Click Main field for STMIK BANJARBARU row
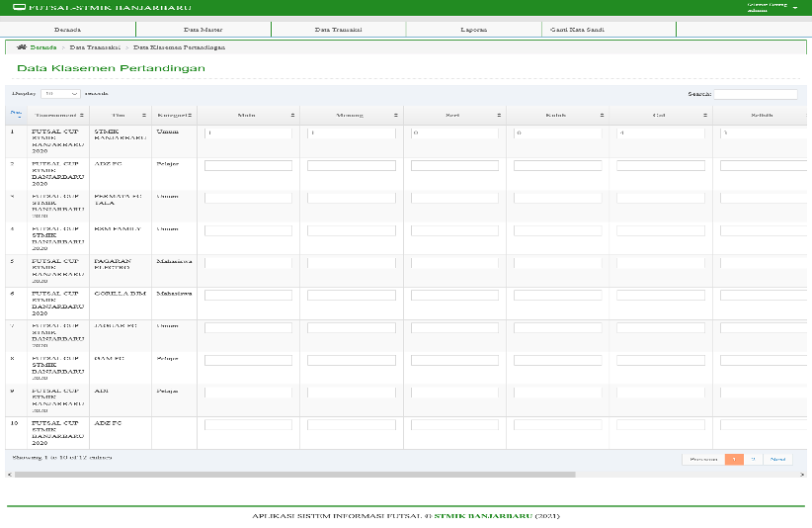This screenshot has height=528, width=812. [x=248, y=133]
